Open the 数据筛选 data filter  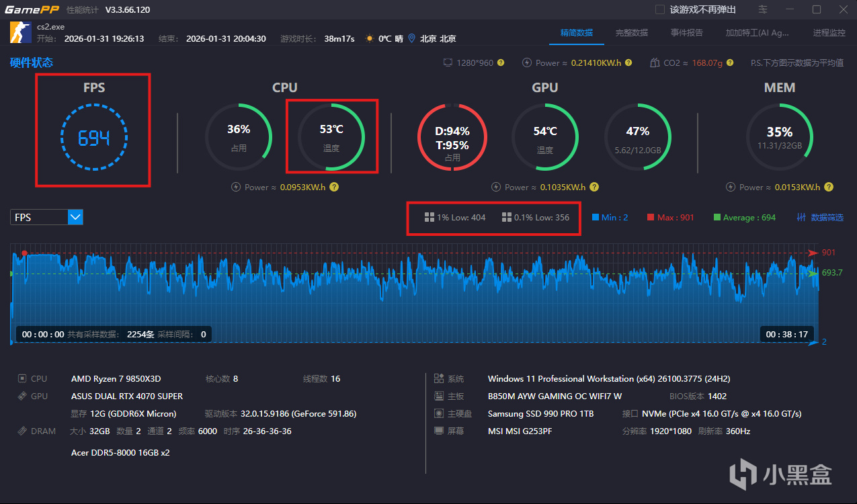point(819,217)
